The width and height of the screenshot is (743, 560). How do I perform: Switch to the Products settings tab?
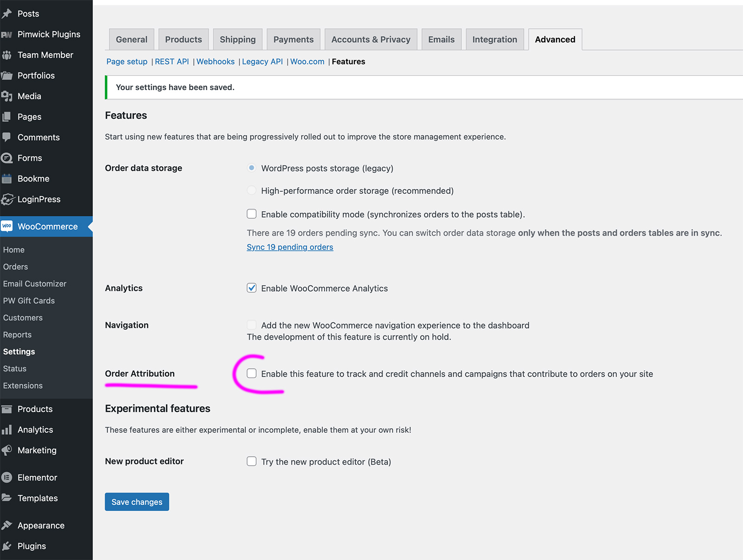[x=183, y=39]
